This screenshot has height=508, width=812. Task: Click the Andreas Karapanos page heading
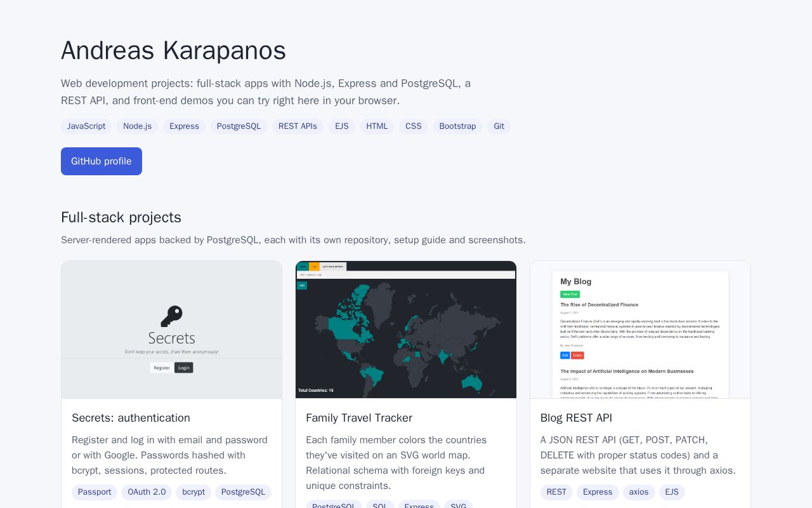tap(173, 50)
